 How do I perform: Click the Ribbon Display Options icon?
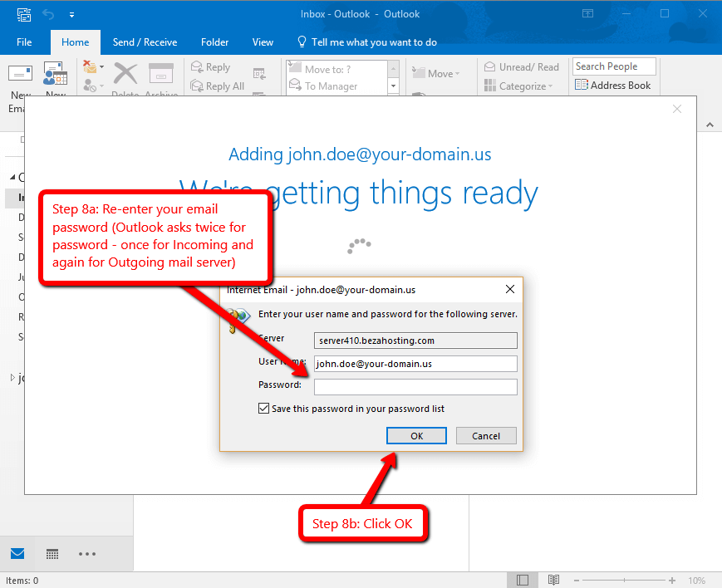588,13
